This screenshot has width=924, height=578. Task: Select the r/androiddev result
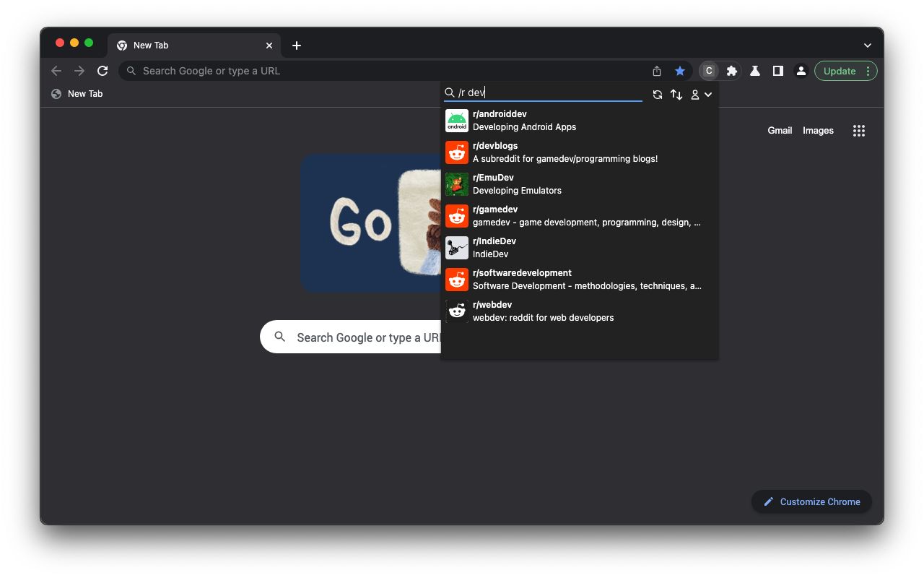pyautogui.click(x=580, y=121)
